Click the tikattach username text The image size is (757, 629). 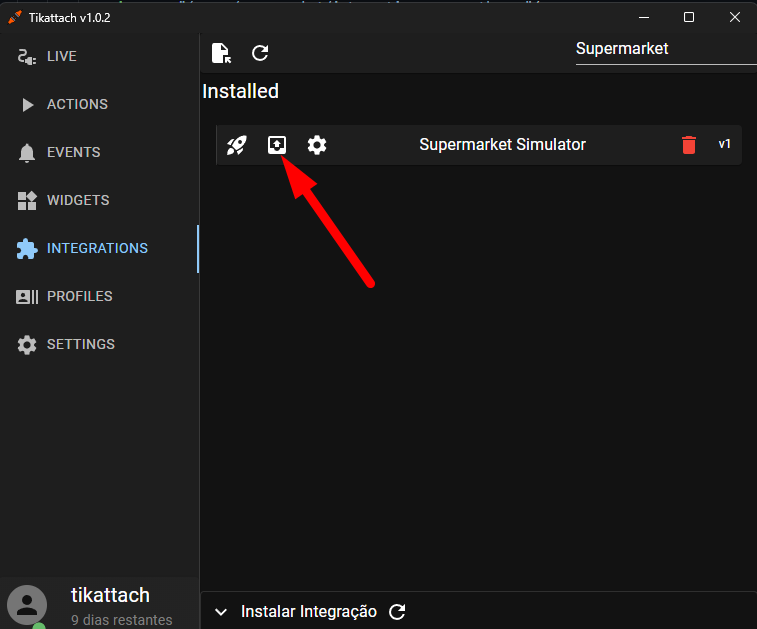(x=110, y=595)
